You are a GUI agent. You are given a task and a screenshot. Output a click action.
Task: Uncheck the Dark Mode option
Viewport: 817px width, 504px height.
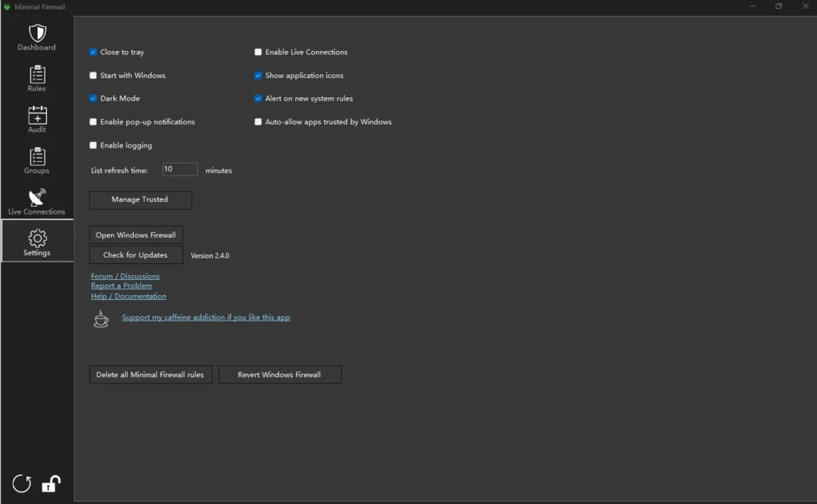tap(93, 99)
